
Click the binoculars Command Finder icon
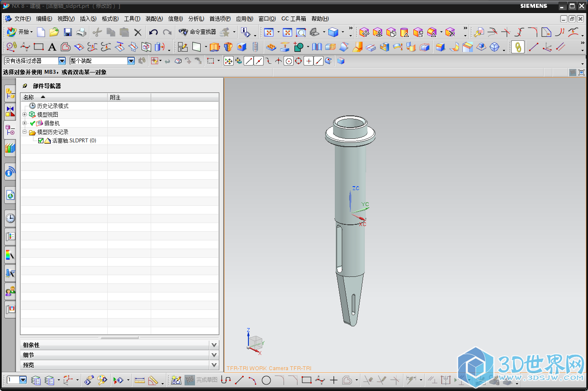click(x=183, y=32)
